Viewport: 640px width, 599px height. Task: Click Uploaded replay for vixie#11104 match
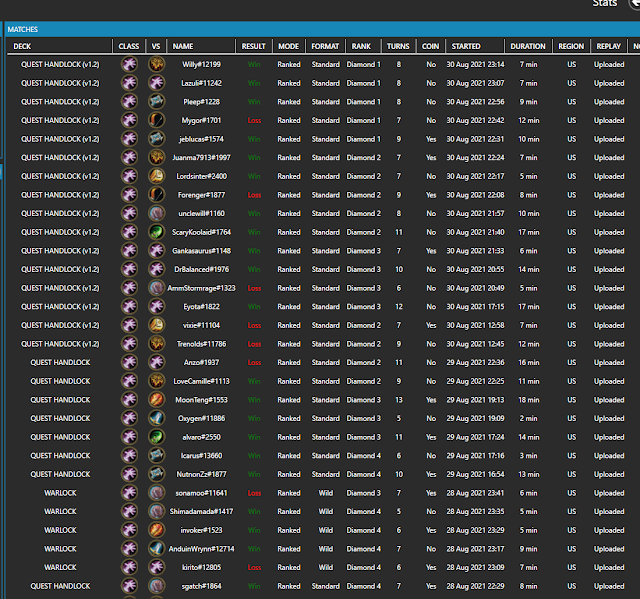[609, 325]
